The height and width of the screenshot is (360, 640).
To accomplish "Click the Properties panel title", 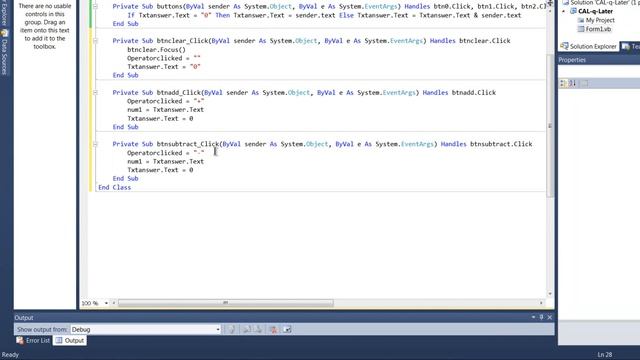I will click(x=572, y=60).
